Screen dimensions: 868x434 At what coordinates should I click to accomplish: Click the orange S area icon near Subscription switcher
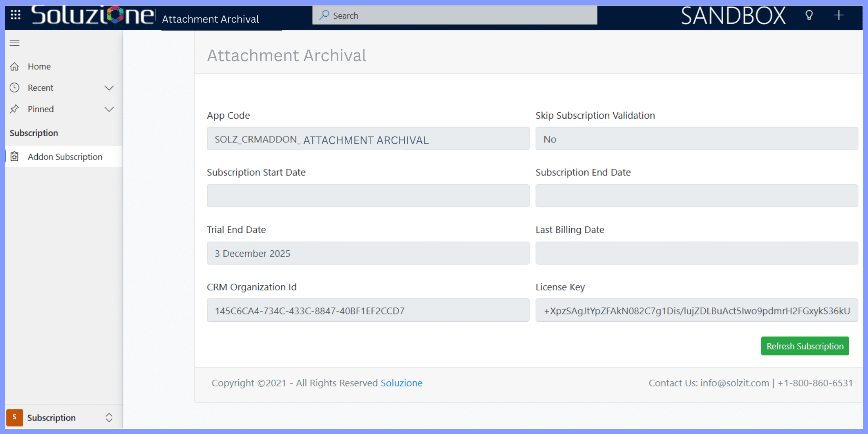click(x=14, y=417)
